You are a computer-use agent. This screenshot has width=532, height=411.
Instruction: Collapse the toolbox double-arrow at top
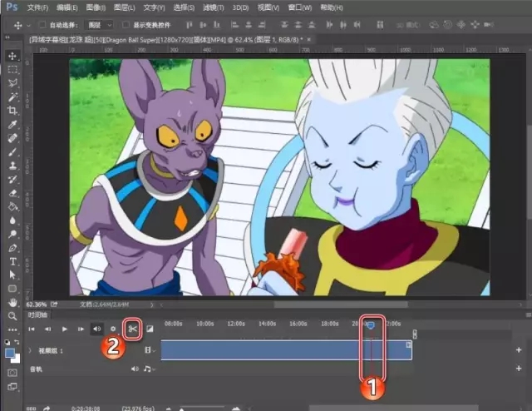point(7,37)
